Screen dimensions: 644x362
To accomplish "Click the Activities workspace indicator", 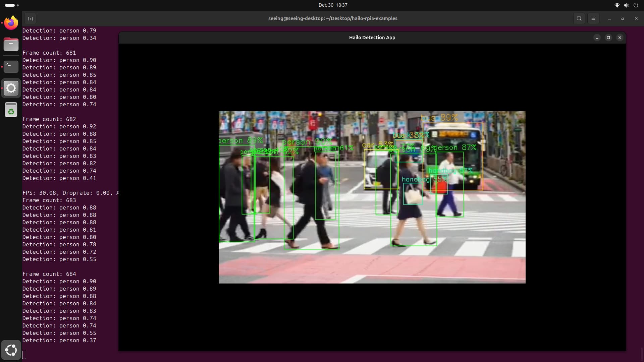I will point(12,5).
